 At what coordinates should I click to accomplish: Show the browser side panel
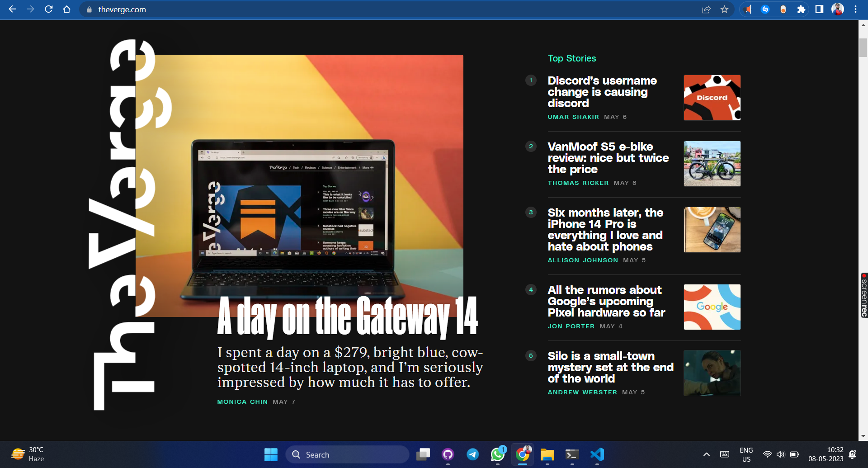(819, 9)
